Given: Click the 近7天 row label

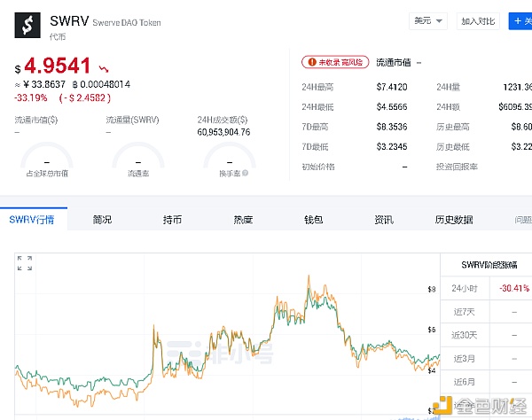Looking at the screenshot, I should click(464, 312).
